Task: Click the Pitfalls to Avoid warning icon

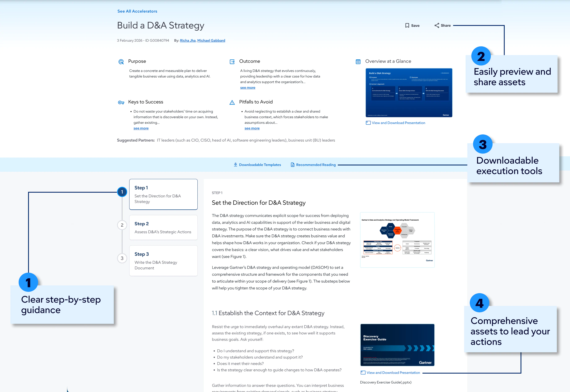Action: point(232,102)
